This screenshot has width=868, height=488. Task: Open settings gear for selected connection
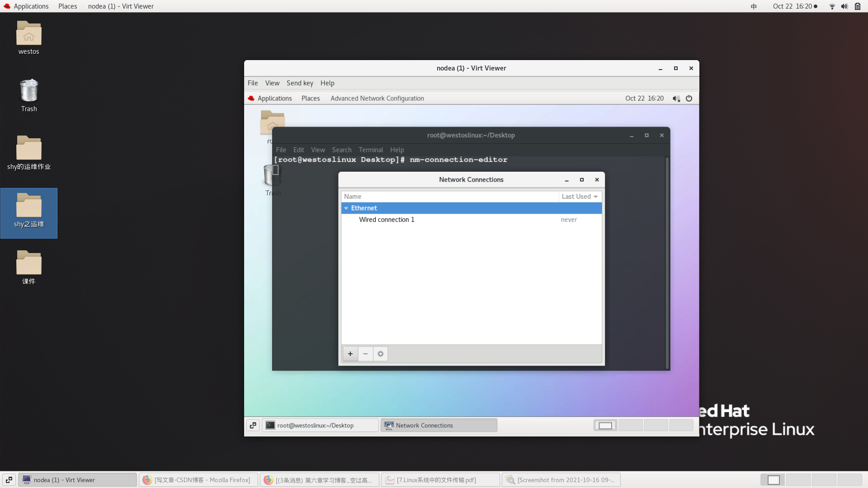pos(381,354)
